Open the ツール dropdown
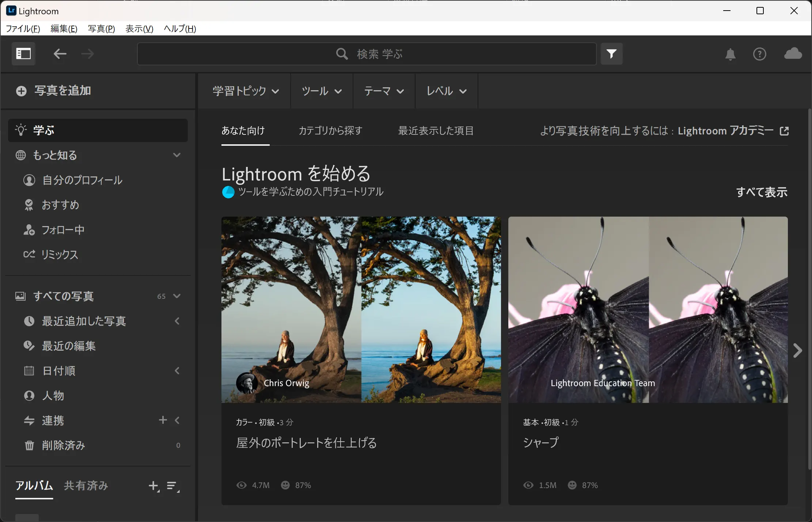This screenshot has height=522, width=812. (x=322, y=91)
